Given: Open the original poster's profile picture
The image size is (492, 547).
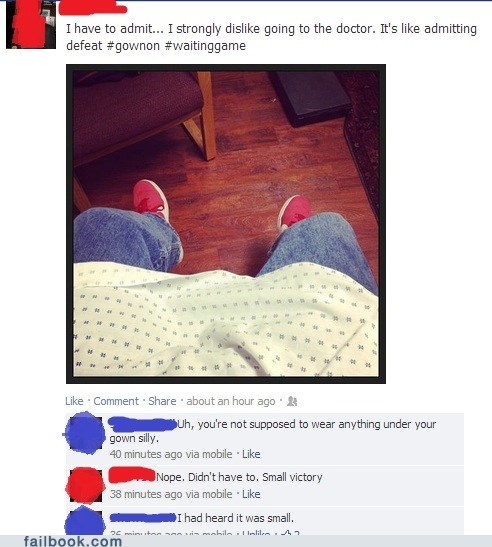Looking at the screenshot, I should coord(31,24).
